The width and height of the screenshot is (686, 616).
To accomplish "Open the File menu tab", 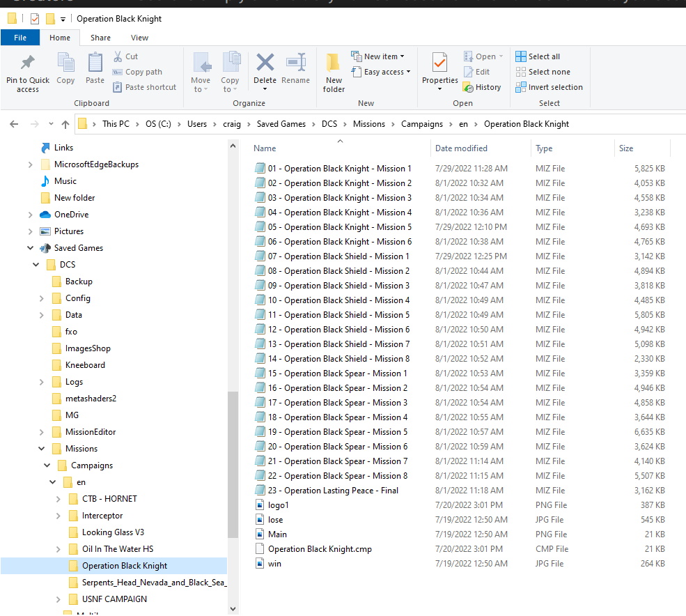I will pyautogui.click(x=20, y=38).
